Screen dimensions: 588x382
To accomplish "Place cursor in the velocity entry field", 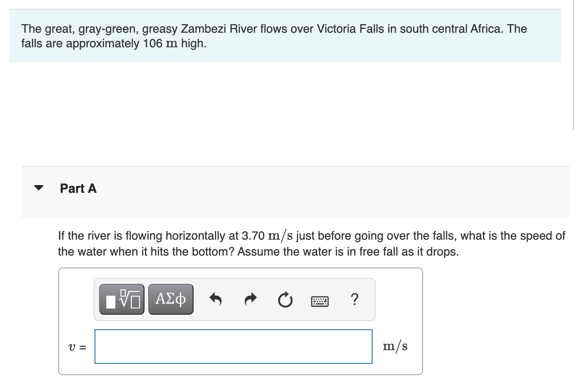I will pyautogui.click(x=233, y=346).
